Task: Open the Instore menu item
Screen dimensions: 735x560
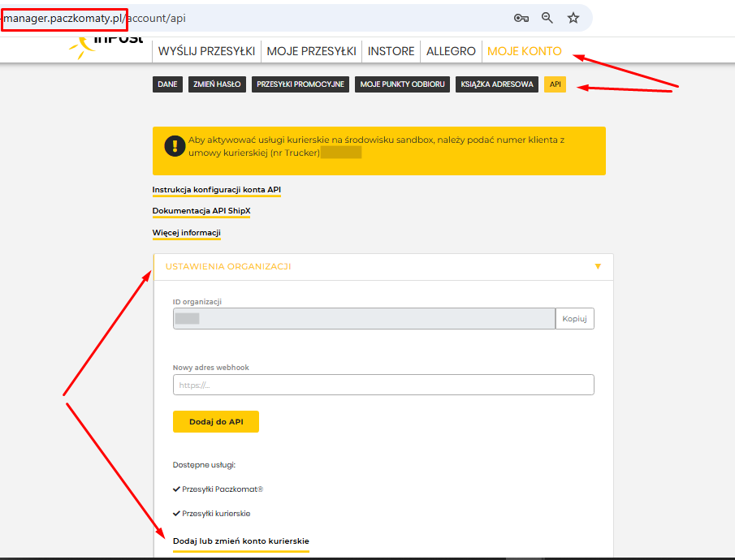Action: click(391, 51)
